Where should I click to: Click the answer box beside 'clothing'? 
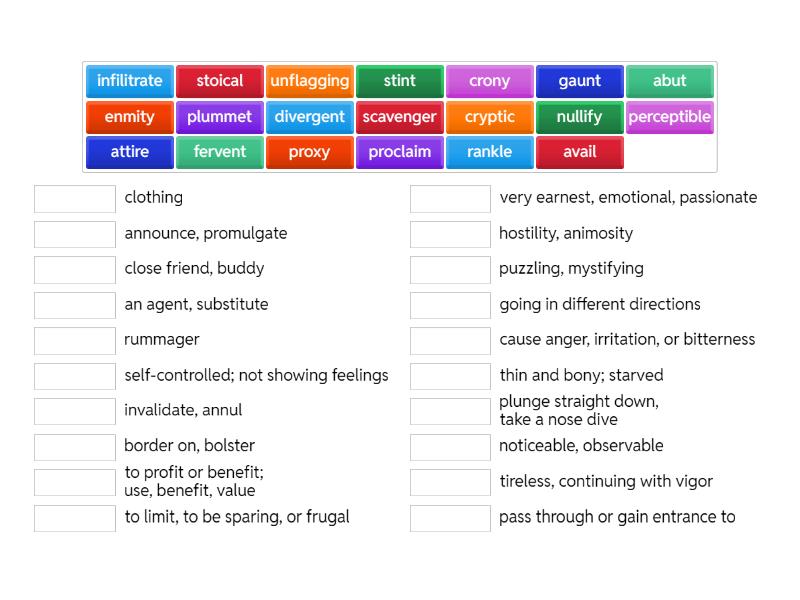[x=75, y=198]
